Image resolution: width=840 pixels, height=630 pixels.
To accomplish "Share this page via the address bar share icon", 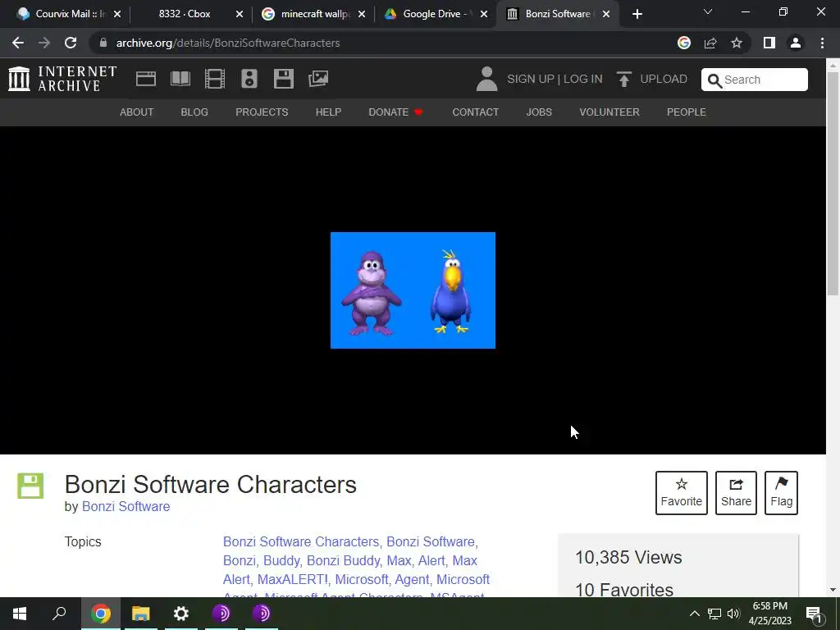I will click(710, 43).
